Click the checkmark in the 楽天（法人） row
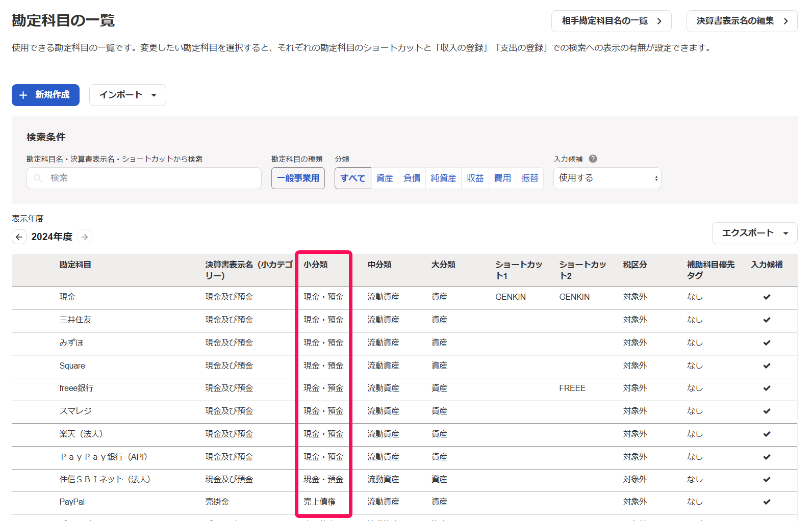 767,434
